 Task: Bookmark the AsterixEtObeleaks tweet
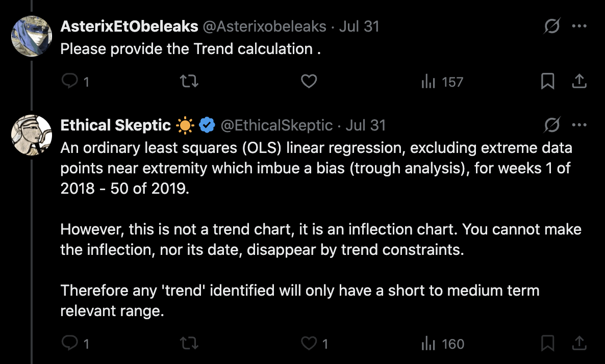pyautogui.click(x=547, y=82)
